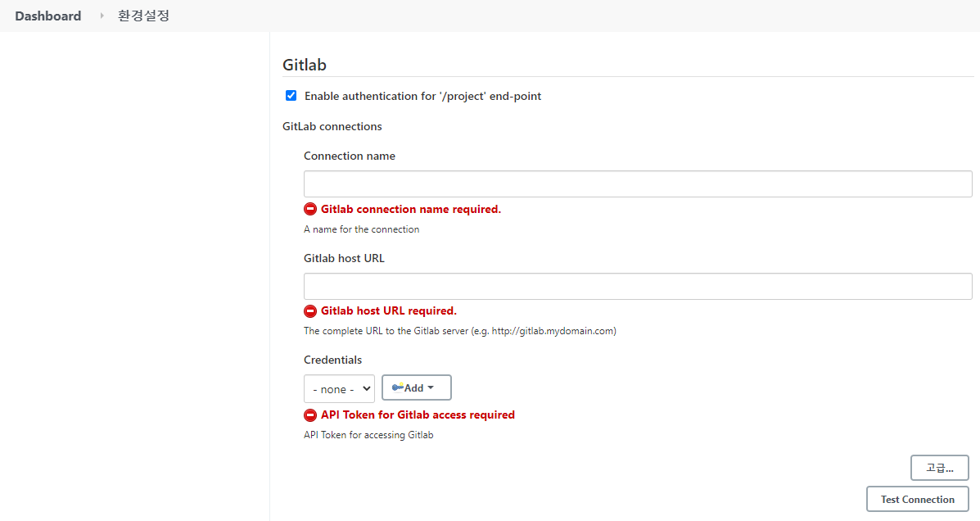980x521 pixels.
Task: Open the 환경설정 breadcrumb
Action: pos(144,16)
